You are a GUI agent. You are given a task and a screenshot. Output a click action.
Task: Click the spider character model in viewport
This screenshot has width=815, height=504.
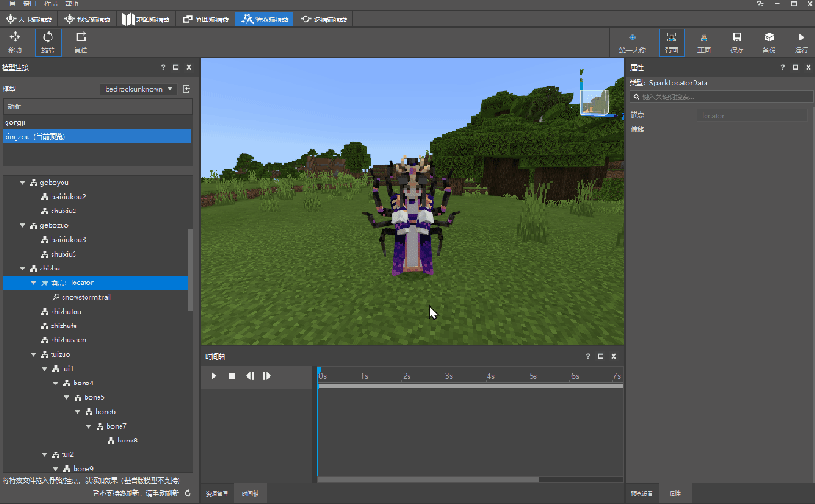click(412, 215)
